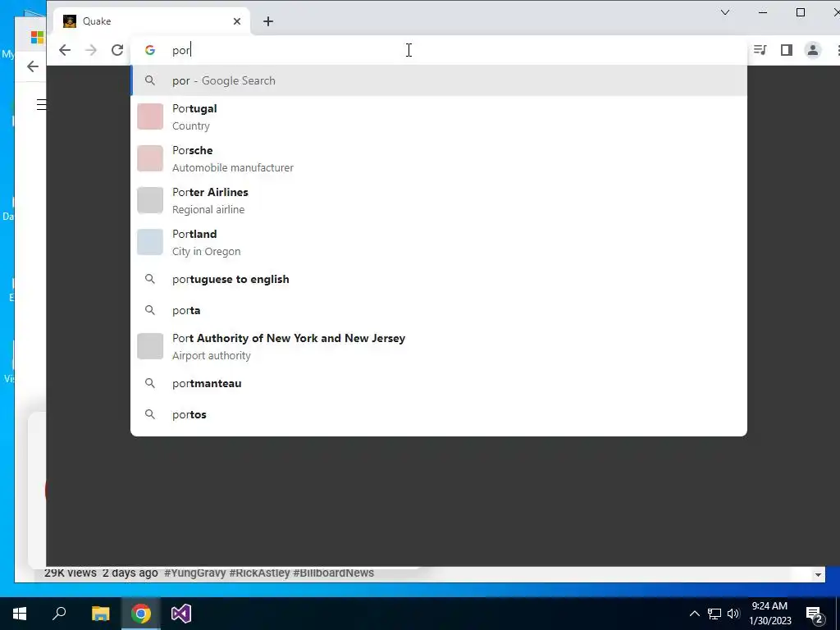This screenshot has width=840, height=630.
Task: Pick the Porter Airlines suggestion
Action: 439,200
